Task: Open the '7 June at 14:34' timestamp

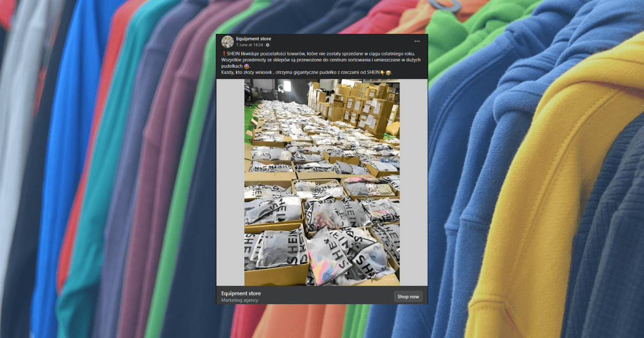Action: pyautogui.click(x=250, y=45)
